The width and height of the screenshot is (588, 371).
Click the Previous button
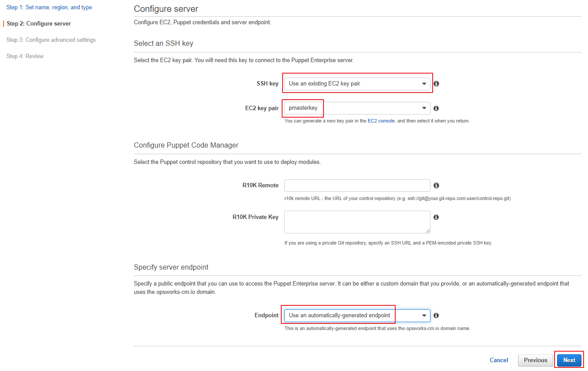click(536, 360)
